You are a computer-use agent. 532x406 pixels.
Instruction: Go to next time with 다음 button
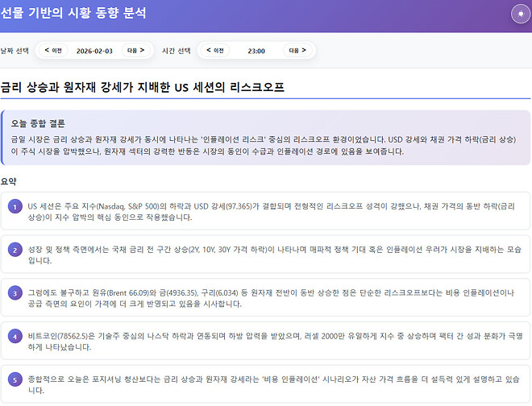point(297,51)
